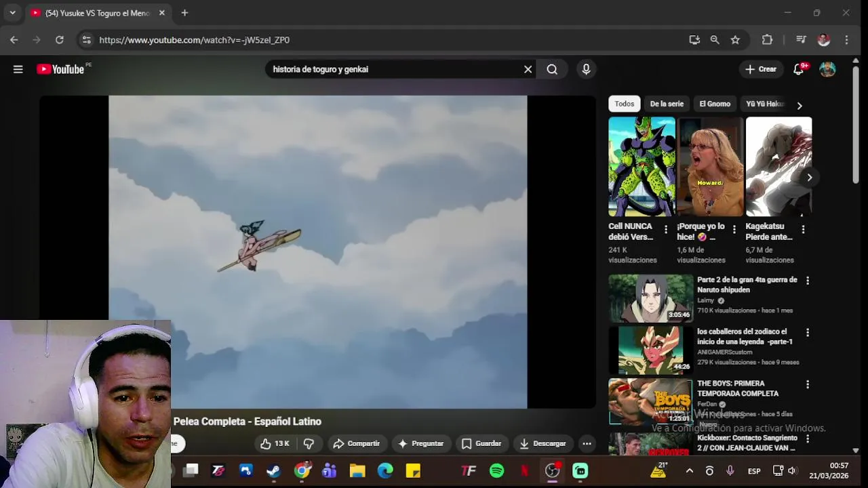Select the Todos filter chip
The width and height of the screenshot is (868, 488).
click(x=625, y=104)
